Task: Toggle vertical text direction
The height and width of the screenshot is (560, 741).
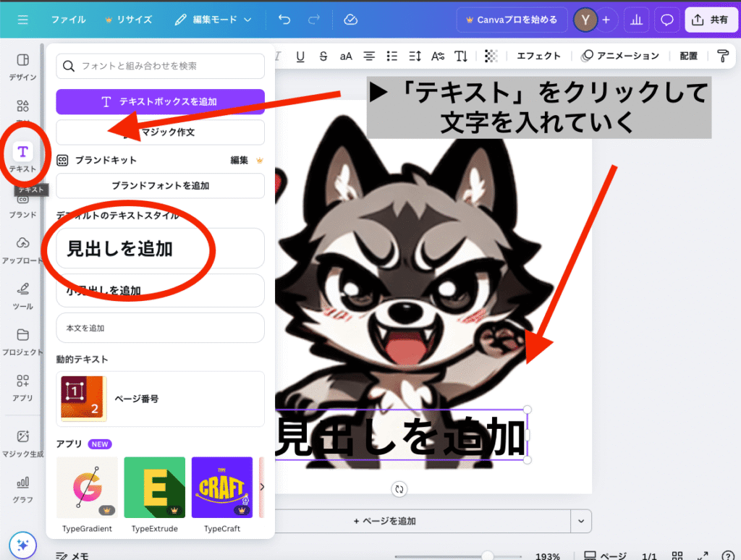Action: pyautogui.click(x=461, y=56)
